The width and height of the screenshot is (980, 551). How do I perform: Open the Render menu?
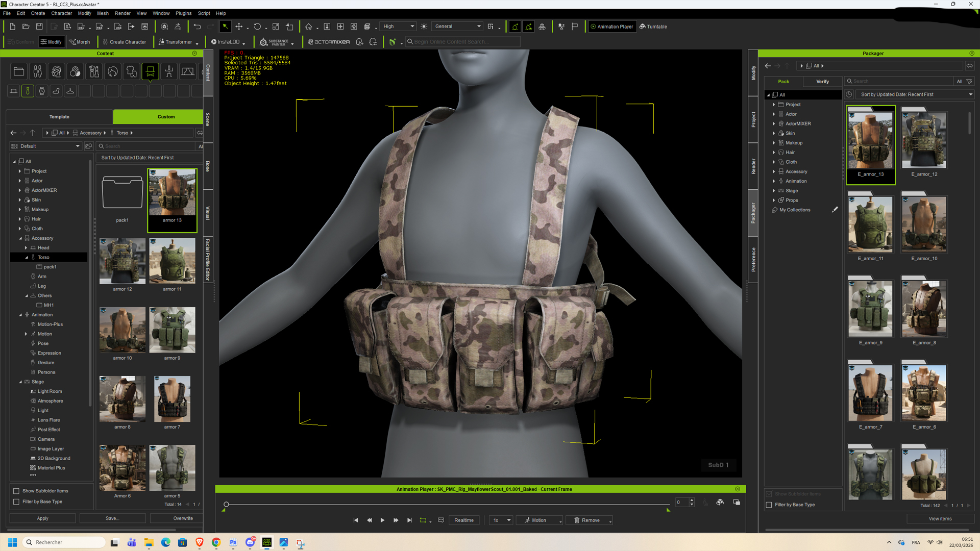click(122, 13)
